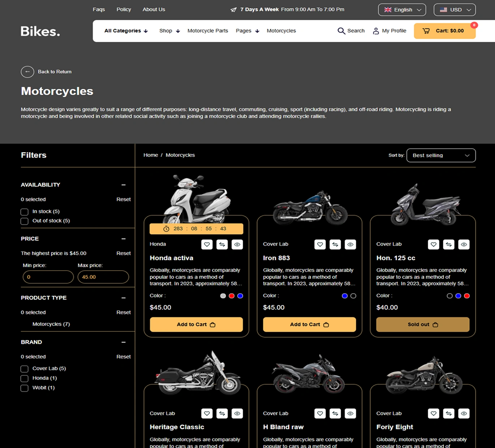Quick view Foriy Eight with eye icon
The height and width of the screenshot is (448, 495).
click(464, 413)
